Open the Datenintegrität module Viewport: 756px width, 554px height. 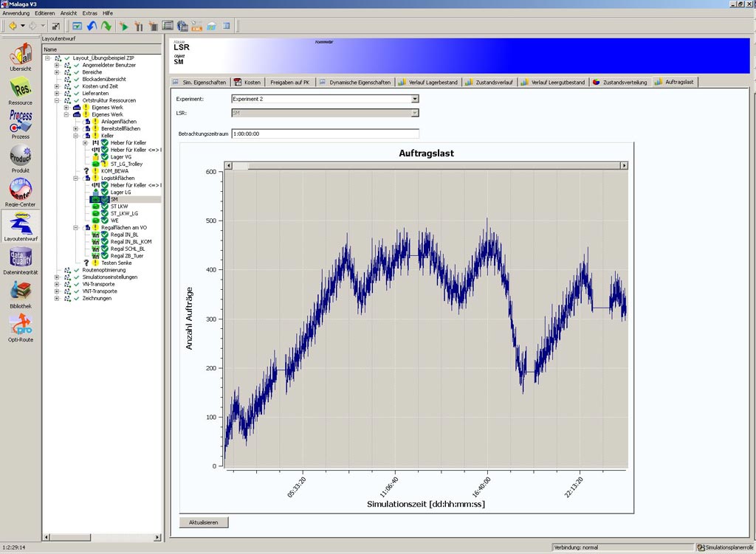[x=20, y=260]
